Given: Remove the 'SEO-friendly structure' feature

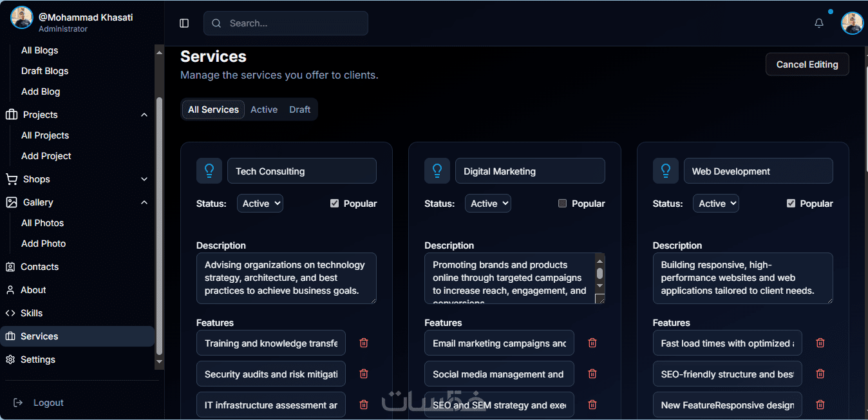Looking at the screenshot, I should click(820, 374).
